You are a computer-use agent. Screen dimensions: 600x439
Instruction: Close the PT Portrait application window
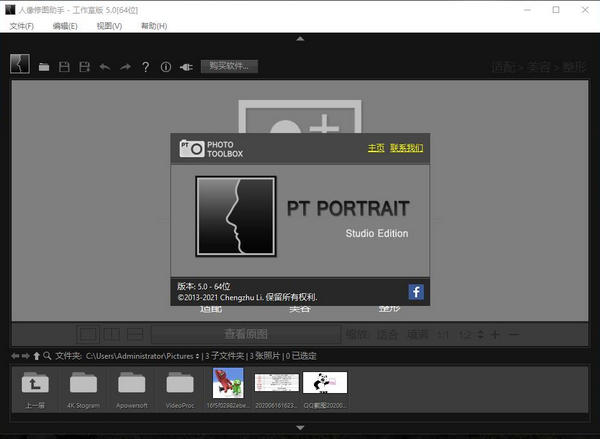pos(585,10)
